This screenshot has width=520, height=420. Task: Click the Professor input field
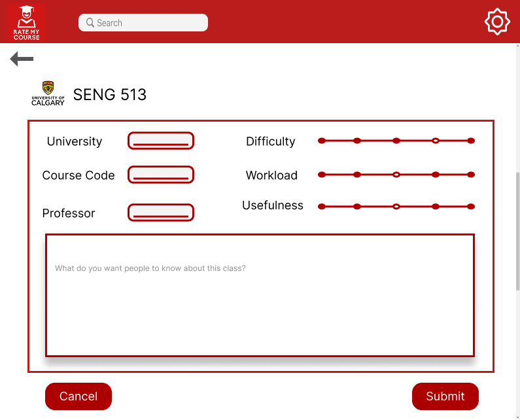pos(161,213)
